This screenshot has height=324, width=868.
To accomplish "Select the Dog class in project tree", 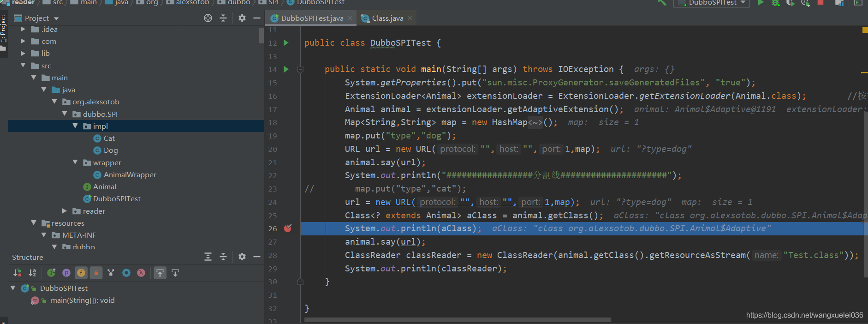I will [x=111, y=150].
